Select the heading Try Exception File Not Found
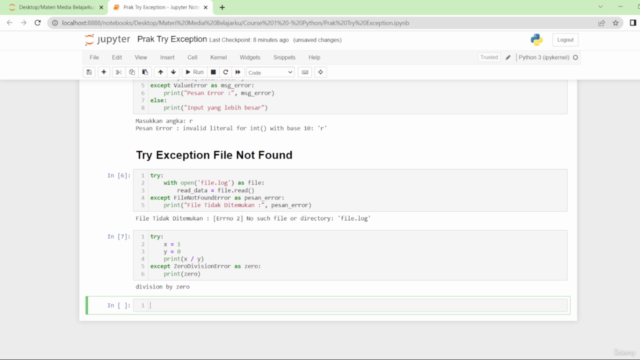 click(214, 155)
